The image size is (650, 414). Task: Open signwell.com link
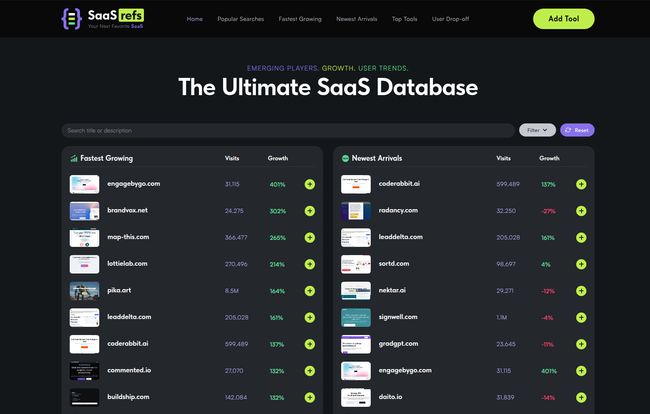(x=398, y=317)
